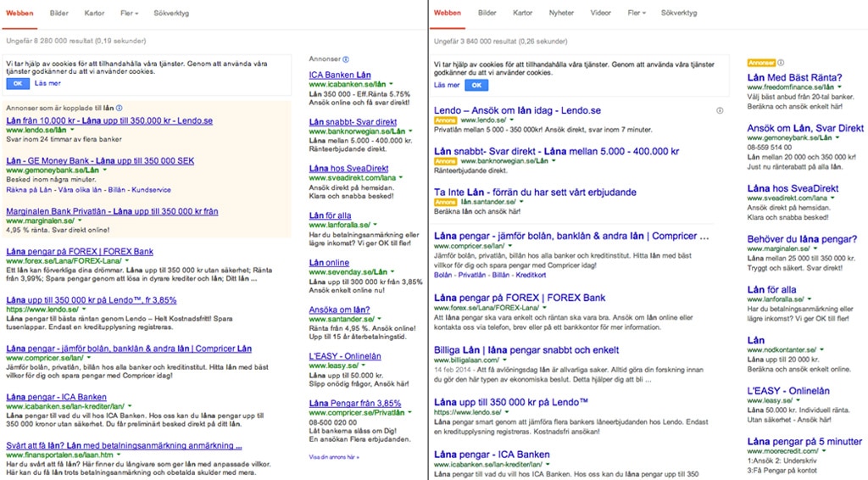Open 'ICA Banken Lån' sidebar ad
Viewport: 868px width, 480px height.
coord(340,75)
